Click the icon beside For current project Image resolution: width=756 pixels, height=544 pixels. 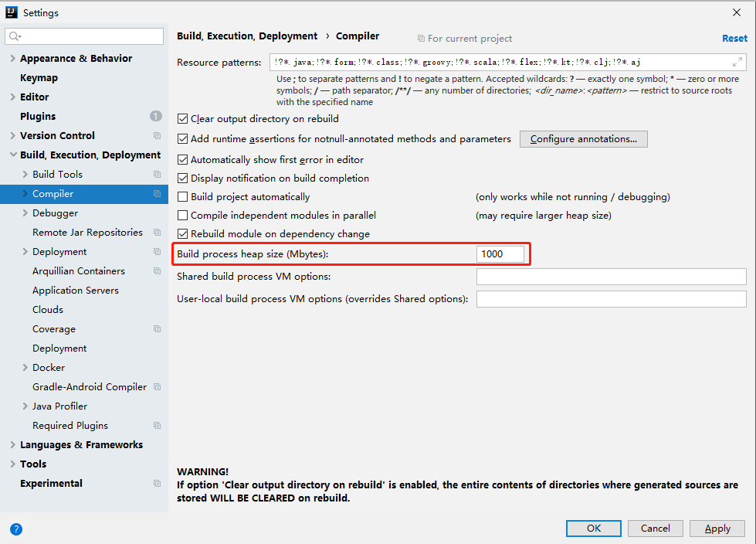click(x=423, y=38)
